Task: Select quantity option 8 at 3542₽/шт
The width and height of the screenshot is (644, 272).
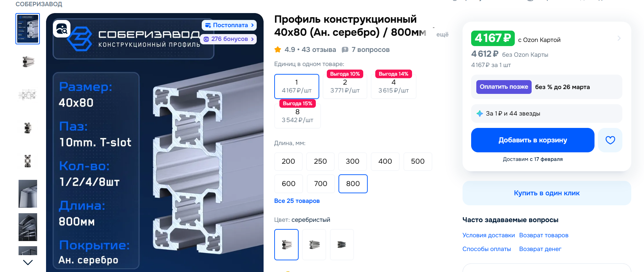Action: point(297,116)
